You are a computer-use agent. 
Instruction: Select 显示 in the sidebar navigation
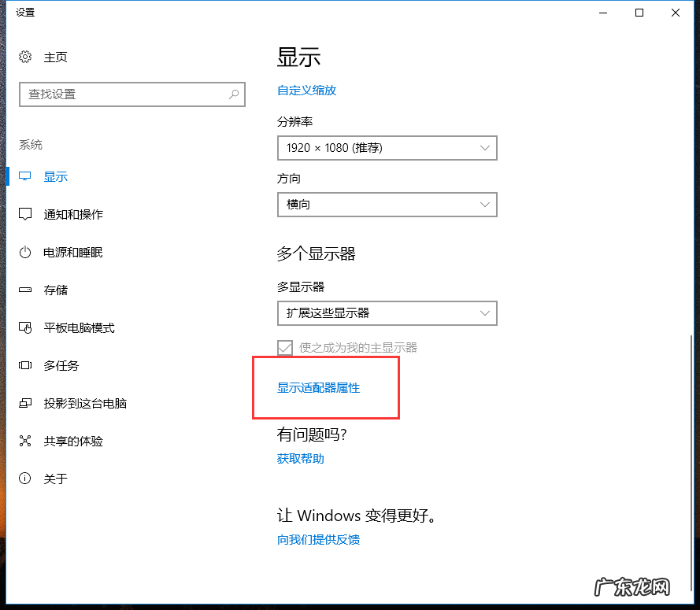(x=55, y=176)
